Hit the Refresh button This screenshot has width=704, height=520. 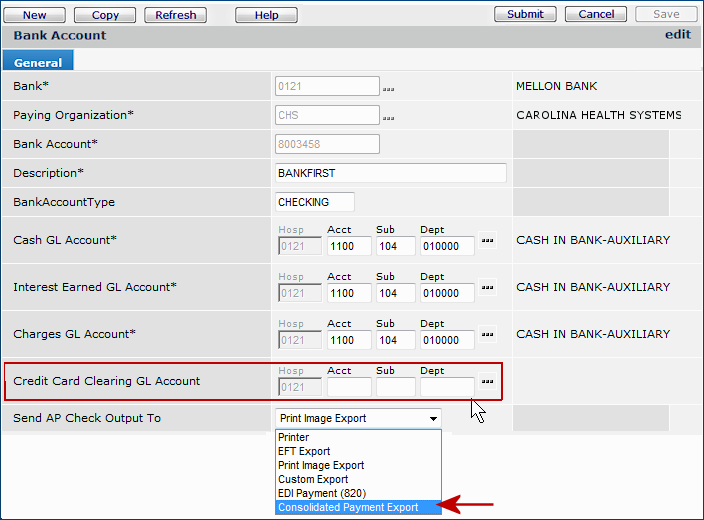(x=176, y=15)
